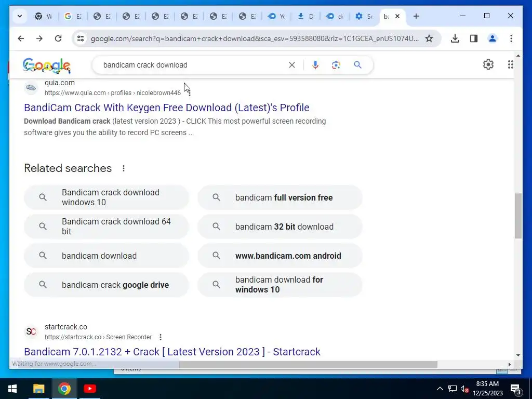
Task: Go to Google home via logo
Action: 47,65
